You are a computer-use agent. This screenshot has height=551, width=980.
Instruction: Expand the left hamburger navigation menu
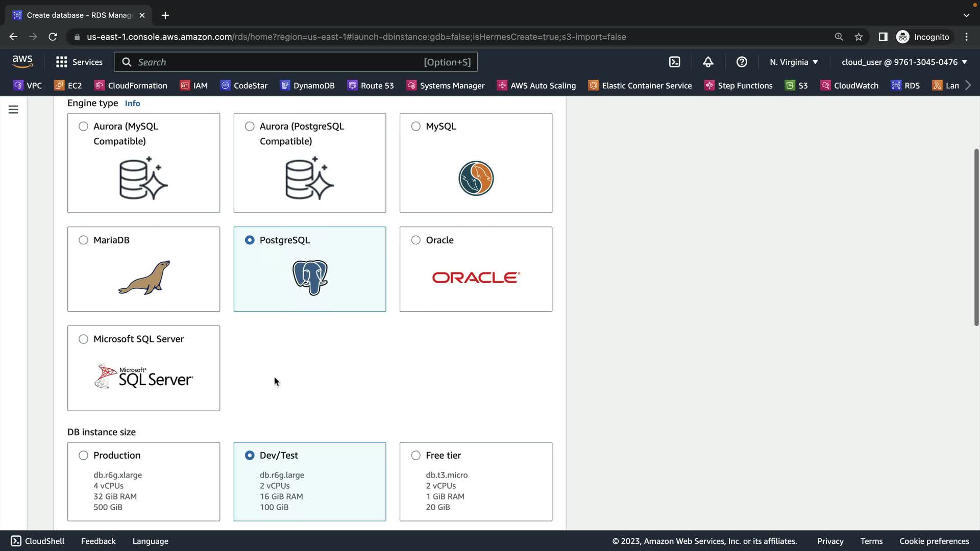[x=13, y=110]
